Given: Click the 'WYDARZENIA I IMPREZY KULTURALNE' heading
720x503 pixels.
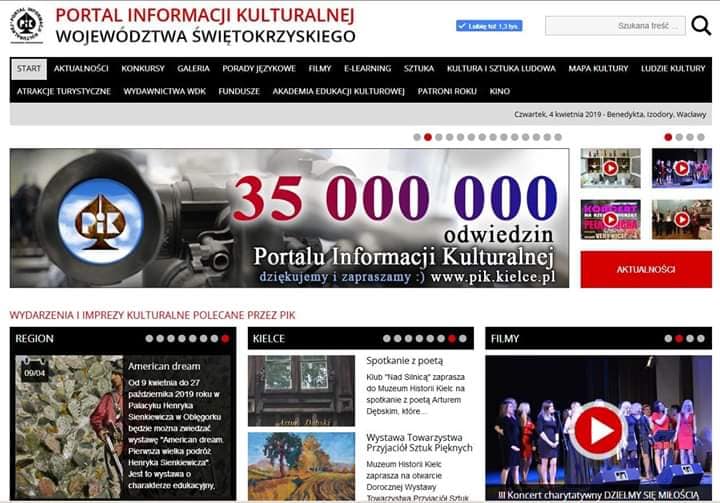Looking at the screenshot, I should (x=152, y=315).
